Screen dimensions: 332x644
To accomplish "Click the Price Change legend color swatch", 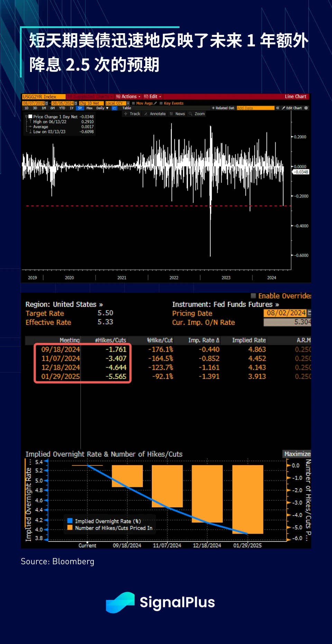I will pos(30,117).
